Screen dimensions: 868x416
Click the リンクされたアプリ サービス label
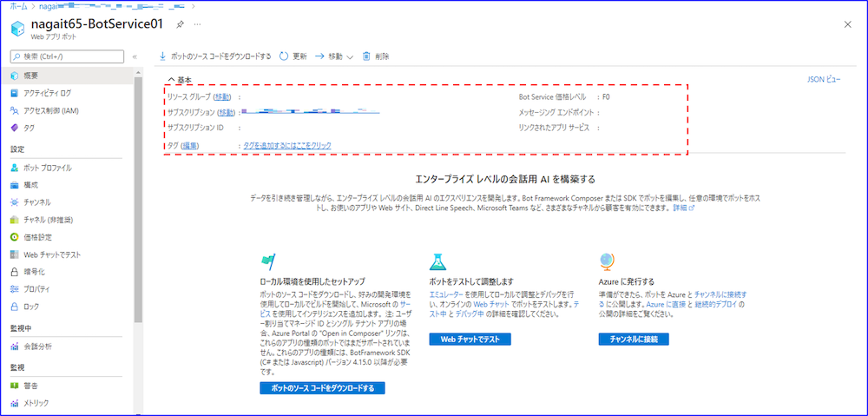coord(554,128)
